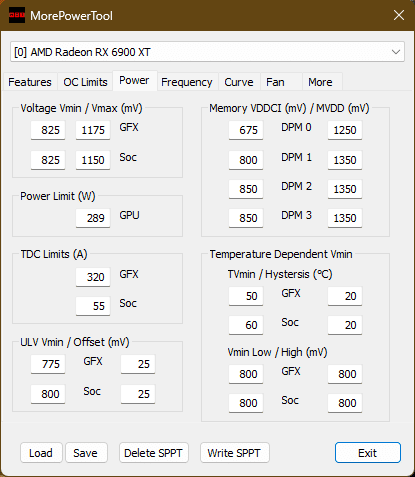415x477 pixels.
Task: Edit GFX Hysteresis field 20
Action: point(345,296)
